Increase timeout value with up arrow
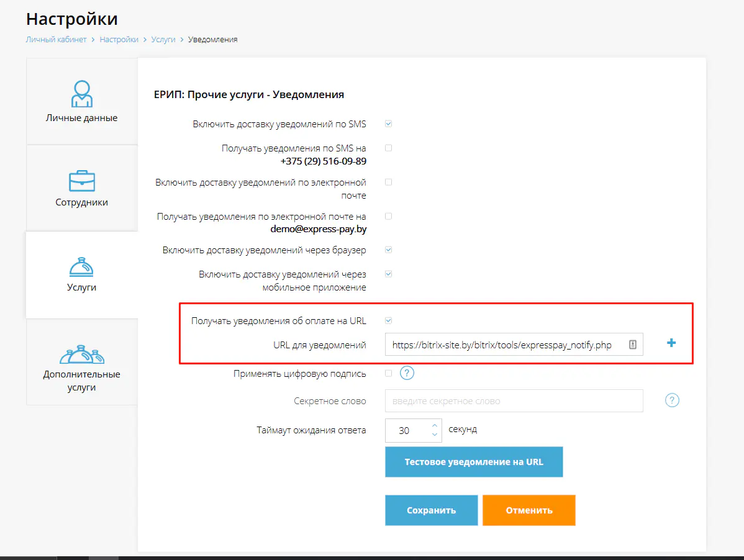 click(x=435, y=425)
